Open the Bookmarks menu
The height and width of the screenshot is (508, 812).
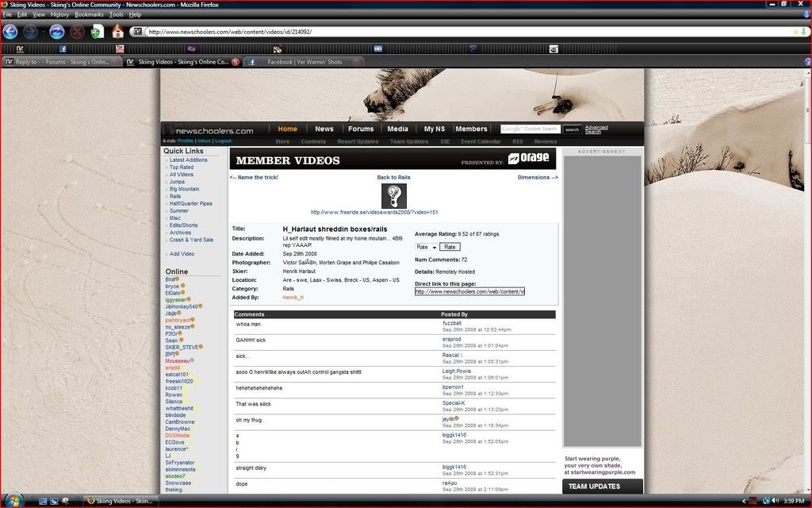(89, 14)
